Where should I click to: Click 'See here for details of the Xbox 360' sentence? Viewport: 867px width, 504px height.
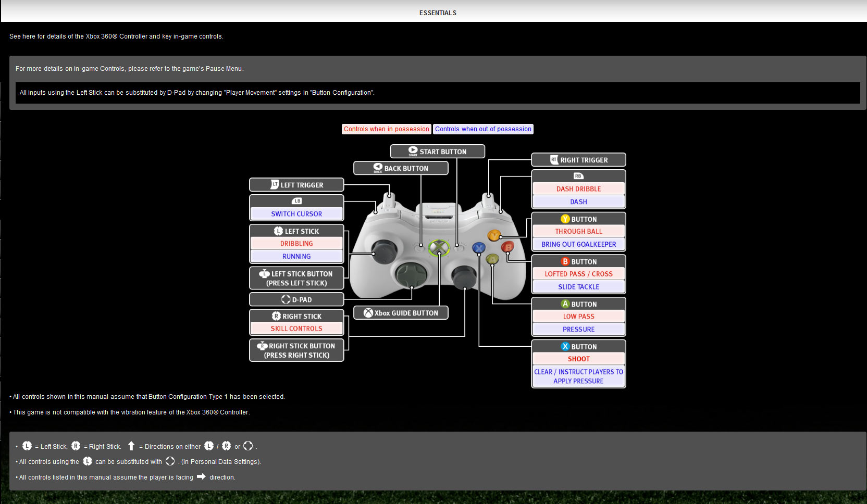pos(116,36)
